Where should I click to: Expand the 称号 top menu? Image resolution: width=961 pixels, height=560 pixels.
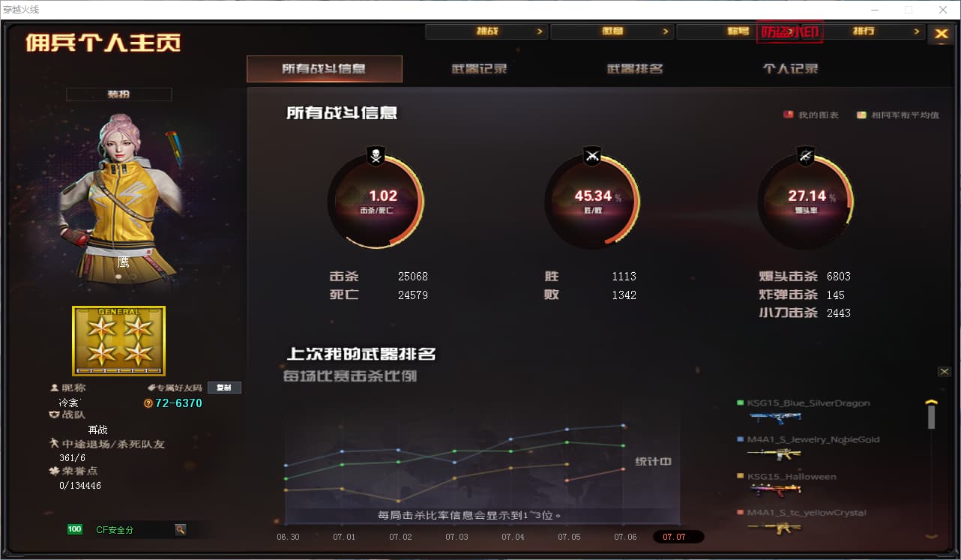coord(738,31)
